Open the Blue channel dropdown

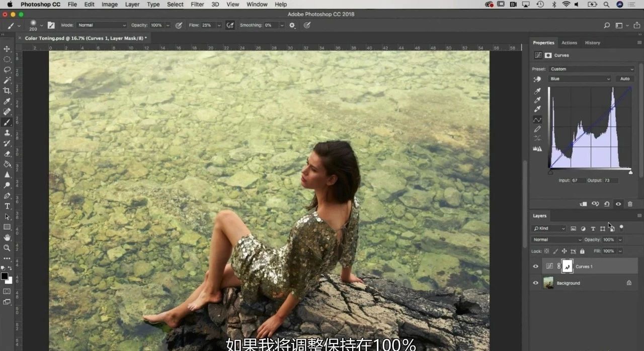(580, 79)
